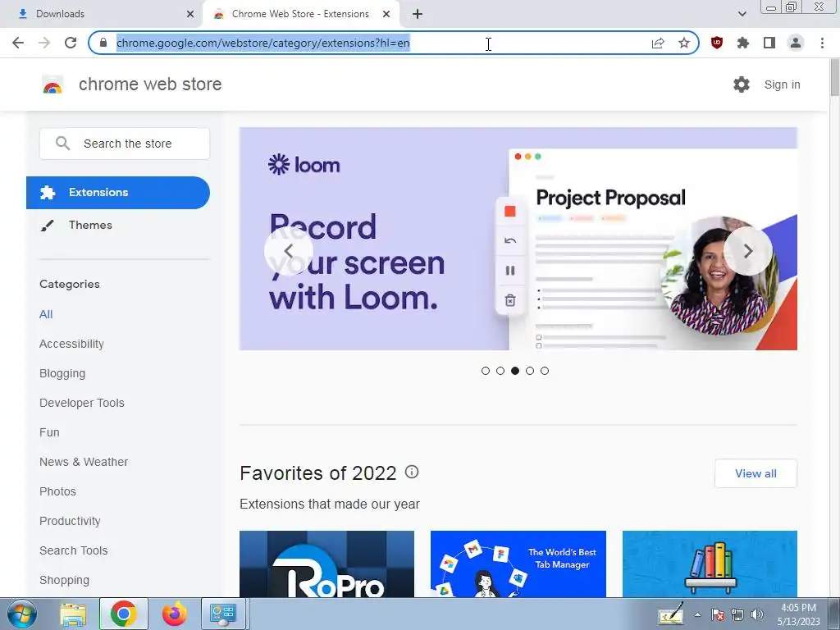Screen dimensions: 840x630
Task: Click the info icon beside Favorites of 2022
Action: pos(412,472)
